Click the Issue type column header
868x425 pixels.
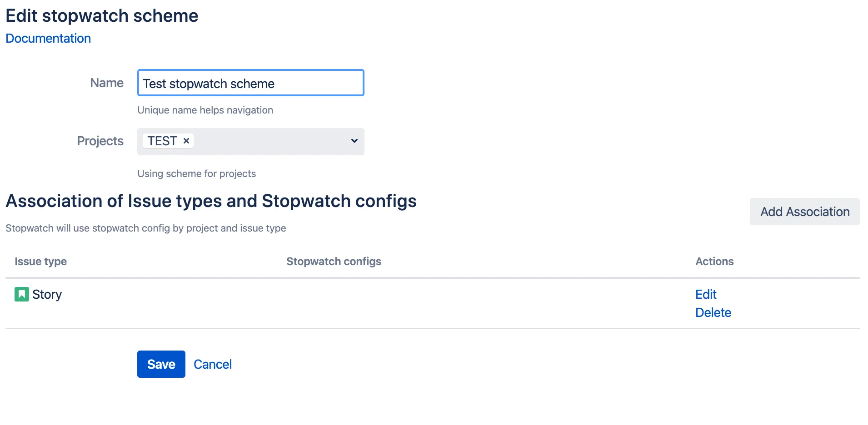pyautogui.click(x=41, y=262)
